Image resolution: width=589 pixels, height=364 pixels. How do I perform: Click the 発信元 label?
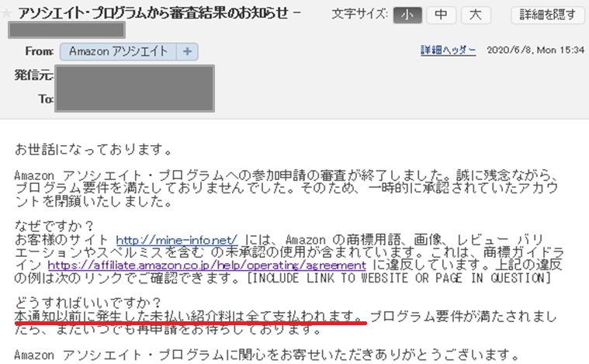33,75
